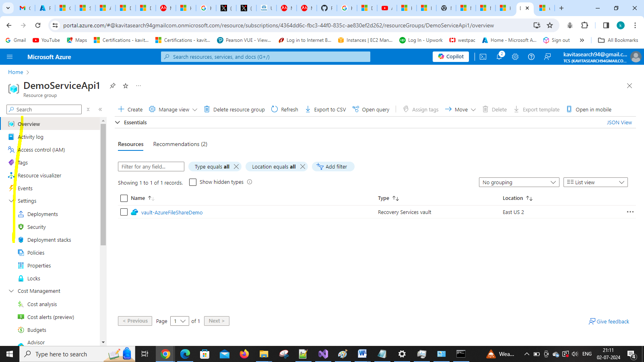
Task: Open the Help question mark icon
Action: [x=531, y=57]
